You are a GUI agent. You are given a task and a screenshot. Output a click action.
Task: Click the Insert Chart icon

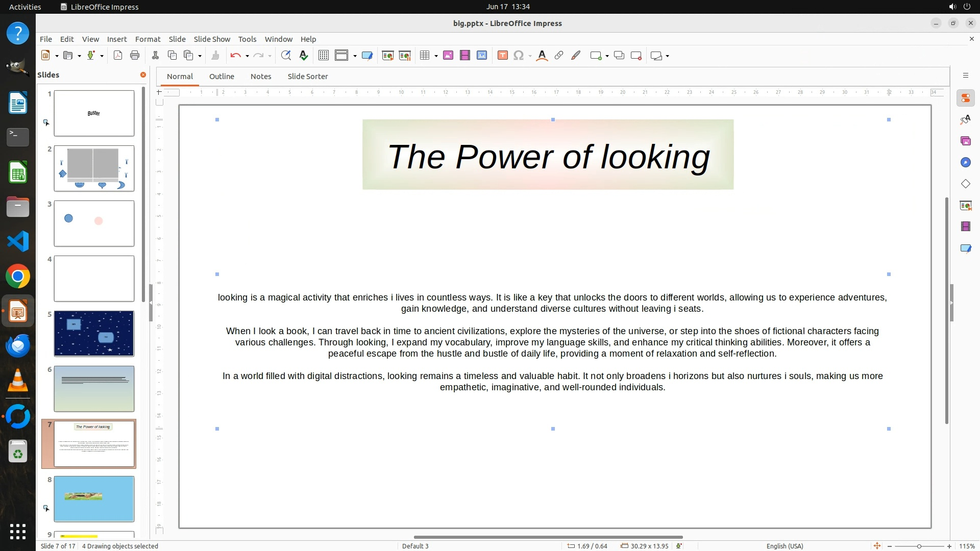pos(481,56)
